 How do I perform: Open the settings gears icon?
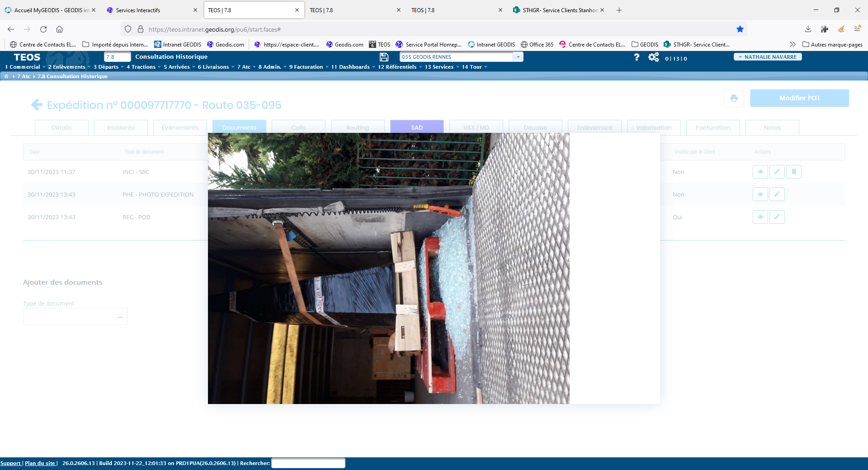653,57
